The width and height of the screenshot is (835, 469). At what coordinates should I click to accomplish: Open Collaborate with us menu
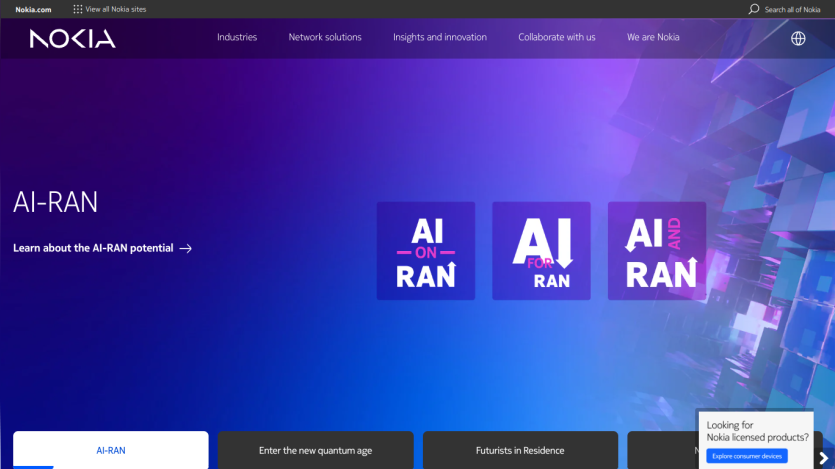pos(556,37)
